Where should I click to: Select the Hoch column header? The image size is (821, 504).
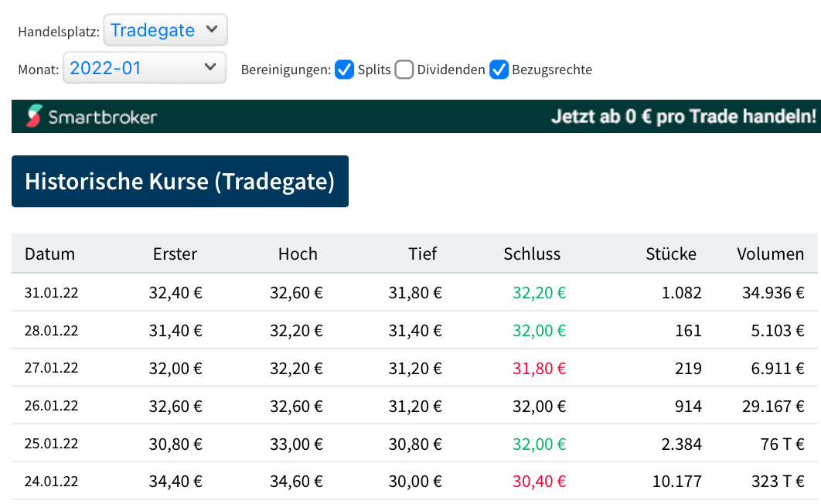[298, 254]
